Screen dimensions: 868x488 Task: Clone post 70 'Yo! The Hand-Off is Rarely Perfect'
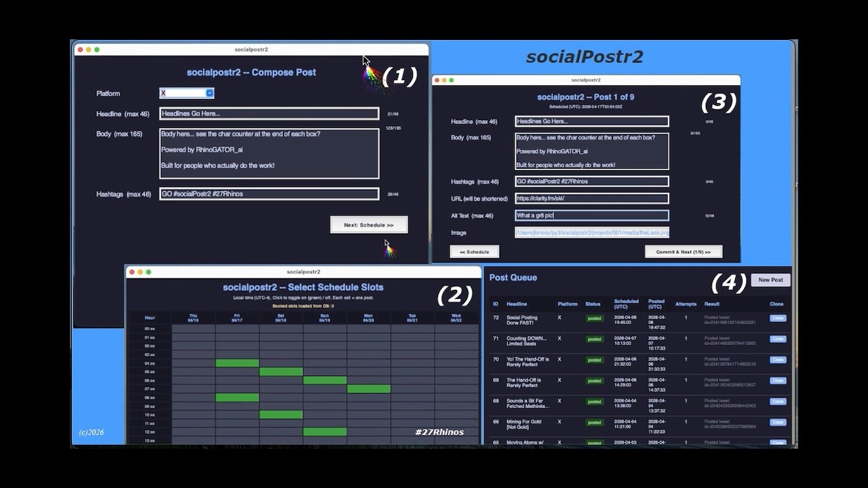[778, 360]
